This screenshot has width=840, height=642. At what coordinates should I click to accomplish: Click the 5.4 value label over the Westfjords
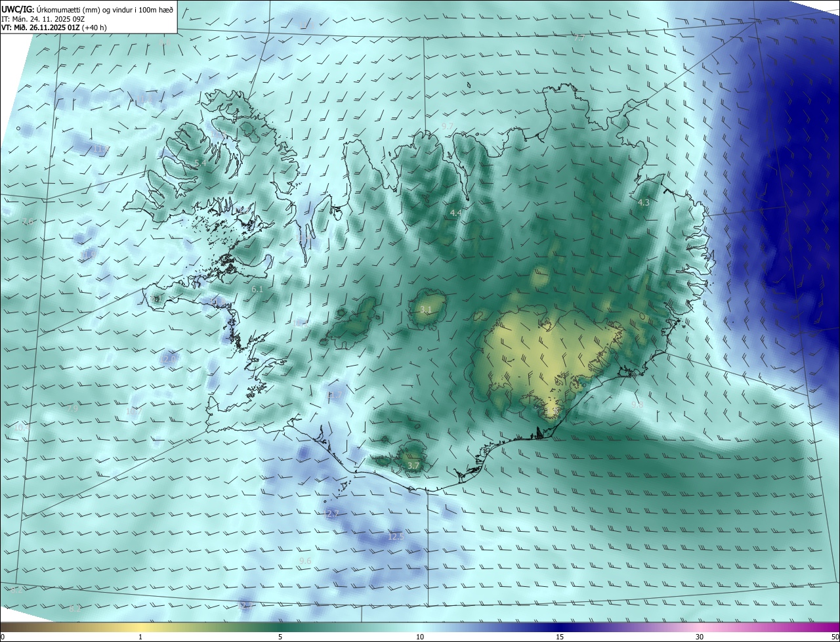pyautogui.click(x=200, y=163)
